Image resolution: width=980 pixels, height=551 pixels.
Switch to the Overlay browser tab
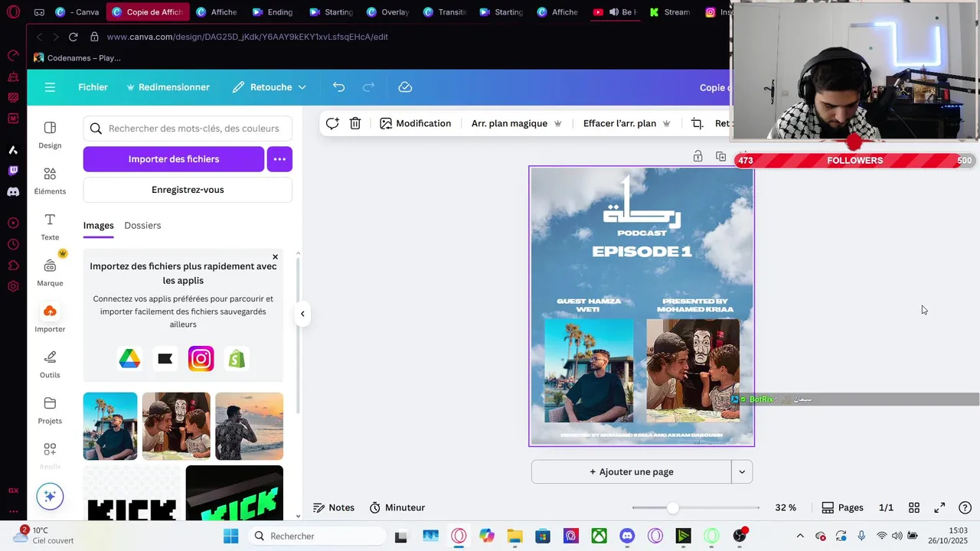tap(388, 12)
